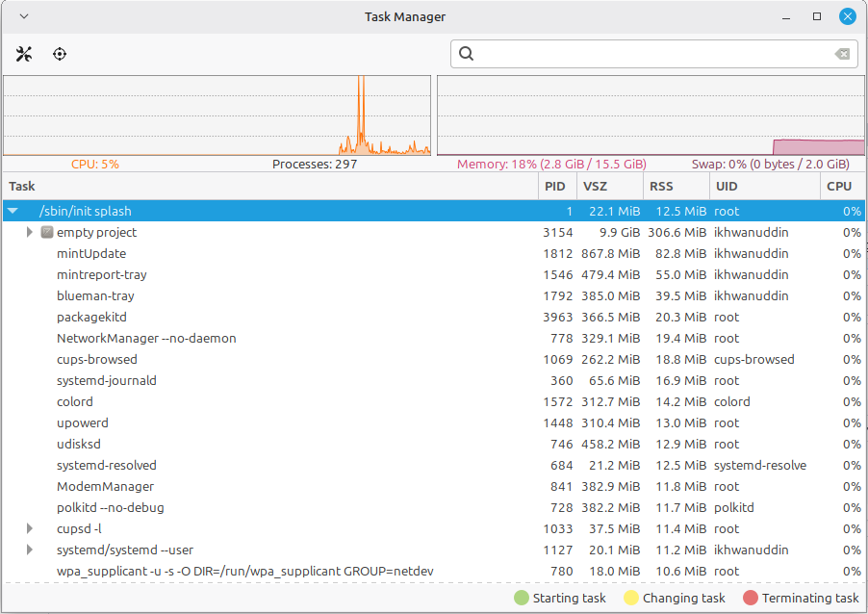Screen dimensions: 868x614
Task: Click the search magnifier icon
Action: point(466,53)
